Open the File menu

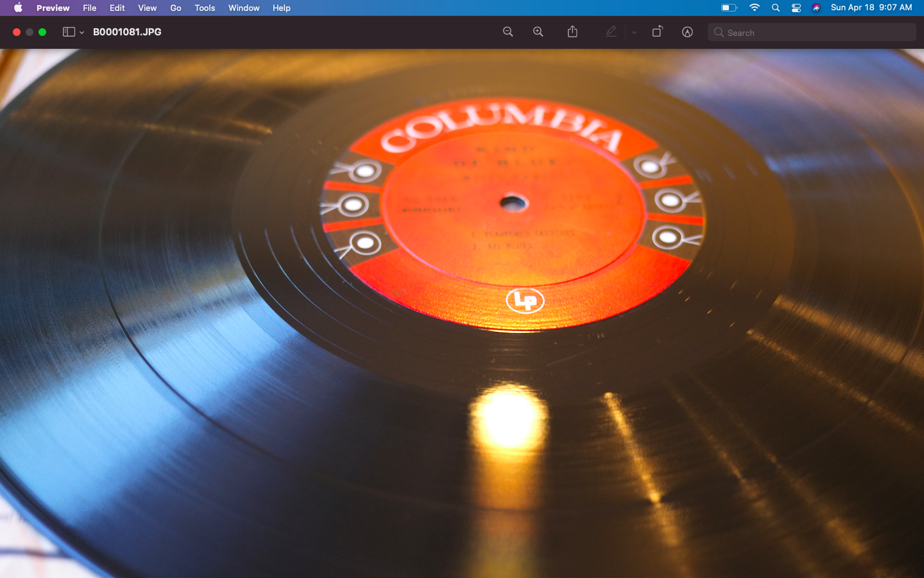[x=89, y=8]
